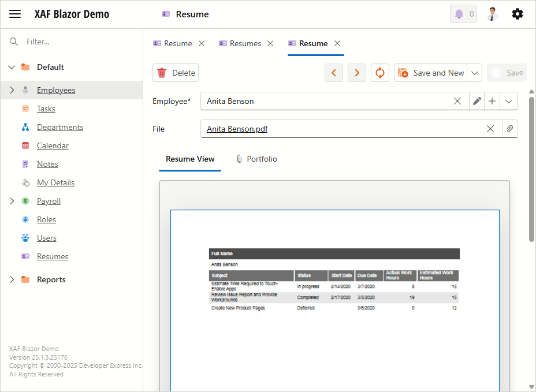Image resolution: width=536 pixels, height=392 pixels.
Task: Open the Employee dropdown list
Action: click(508, 101)
